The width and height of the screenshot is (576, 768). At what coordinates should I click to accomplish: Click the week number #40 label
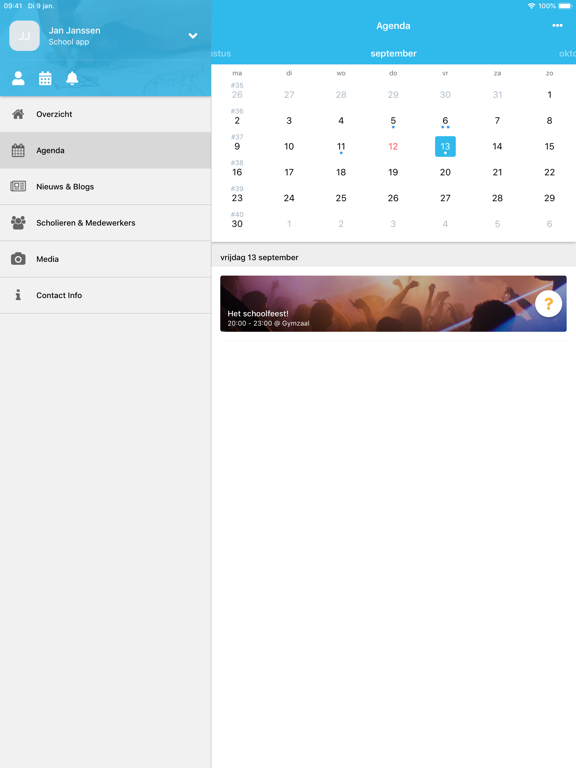pos(237,214)
